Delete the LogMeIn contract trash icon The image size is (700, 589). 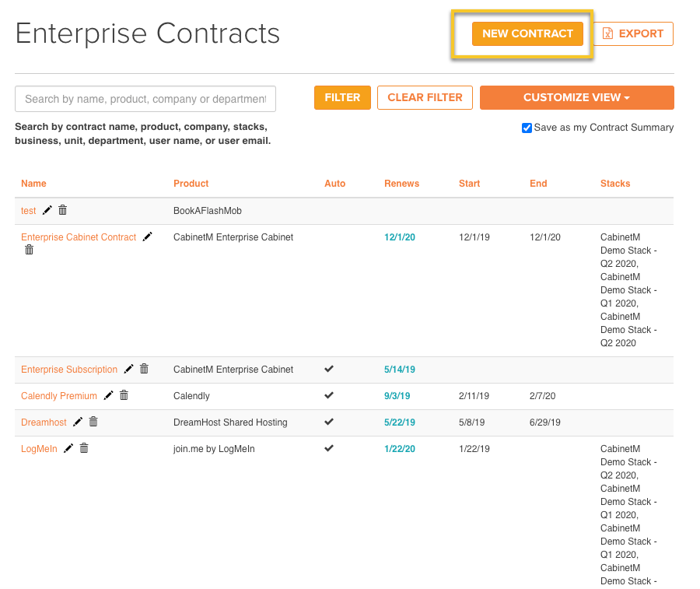[84, 448]
